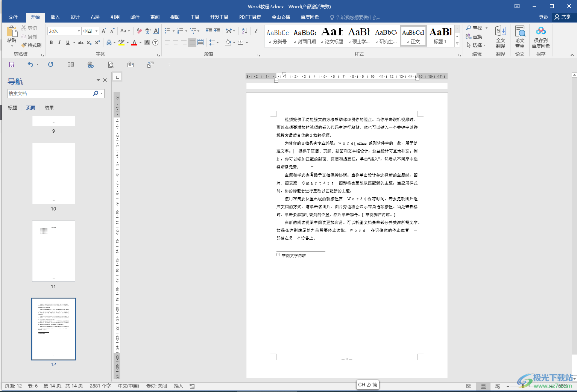Image resolution: width=577 pixels, height=392 pixels.
Task: Click the red font color swatch
Action: pos(134,42)
